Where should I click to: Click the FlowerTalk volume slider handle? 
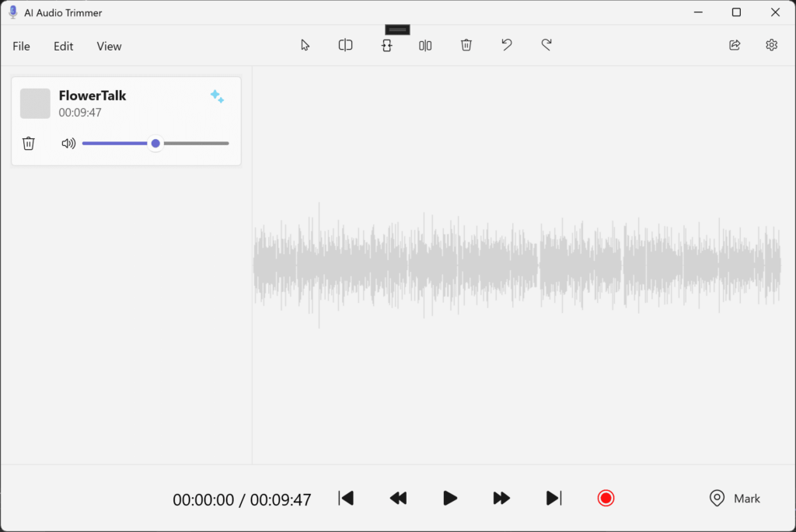coord(155,144)
